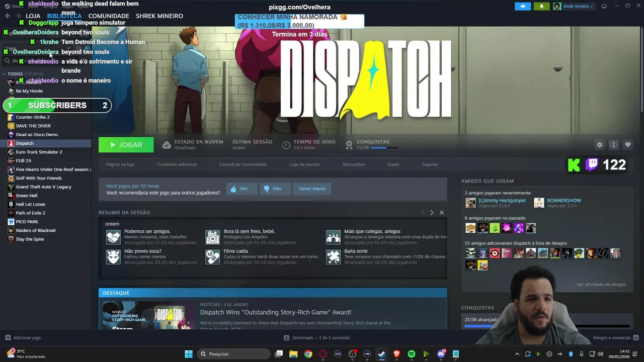Open Ver atividade de amigos link
The height and width of the screenshot is (362, 644).
[x=601, y=285]
